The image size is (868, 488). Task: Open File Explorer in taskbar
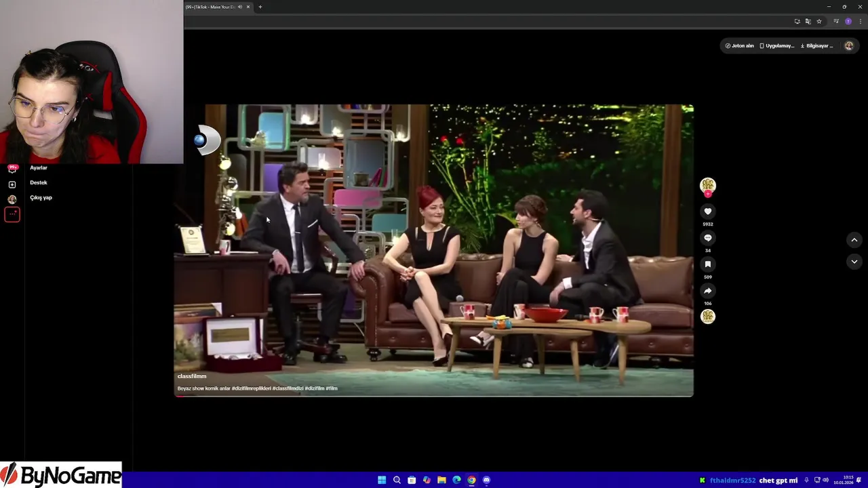click(441, 480)
